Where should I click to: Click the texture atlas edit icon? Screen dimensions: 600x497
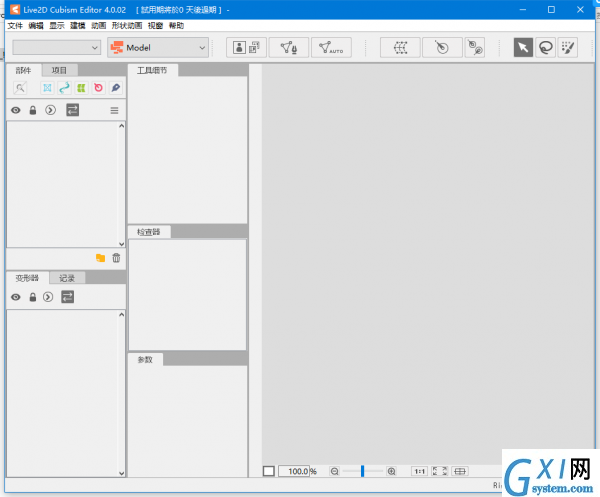coord(246,48)
